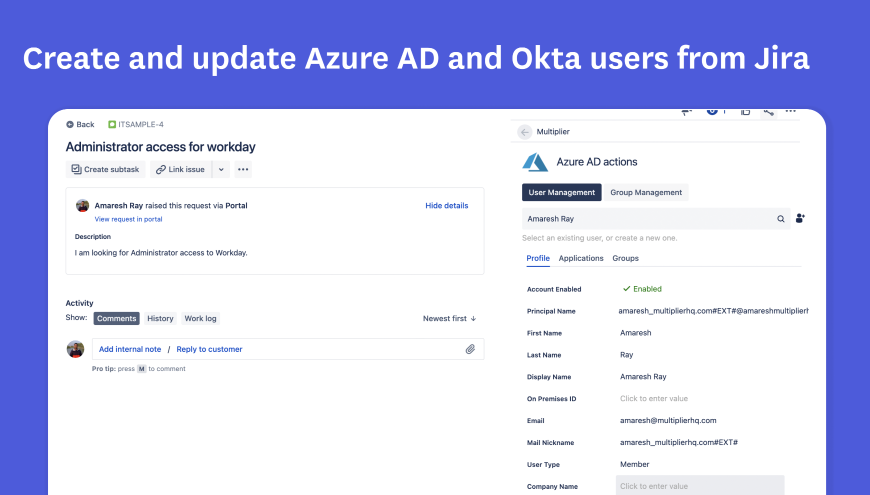Toggle the Account Enabled status
The image size is (870, 495).
click(642, 289)
